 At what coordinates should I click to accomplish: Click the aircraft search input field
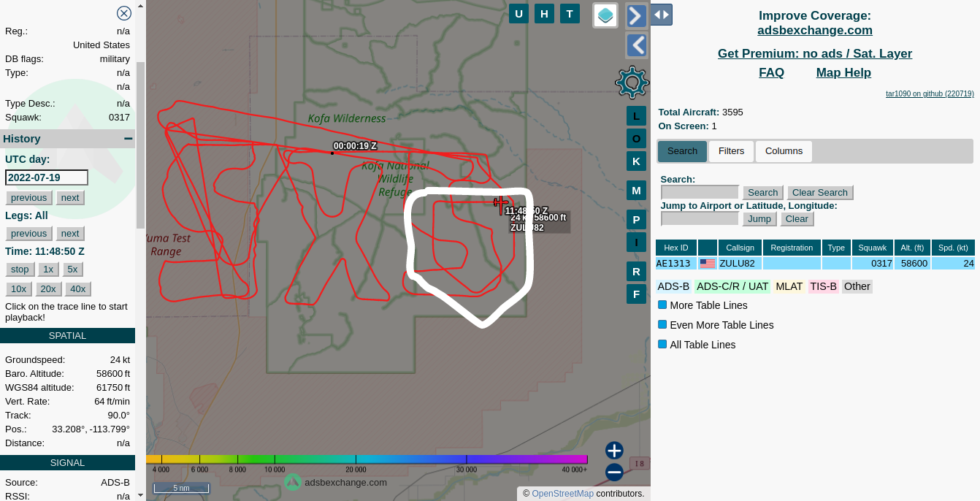[700, 193]
